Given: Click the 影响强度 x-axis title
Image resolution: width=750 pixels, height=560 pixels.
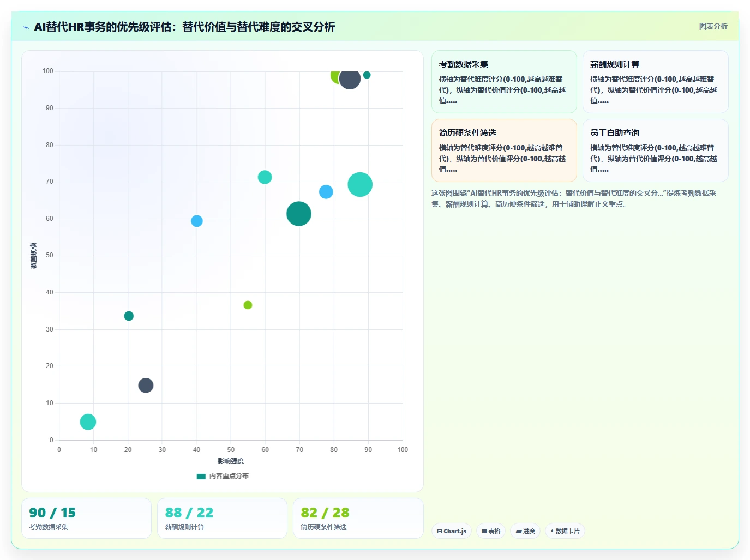Looking at the screenshot, I should pyautogui.click(x=231, y=461).
